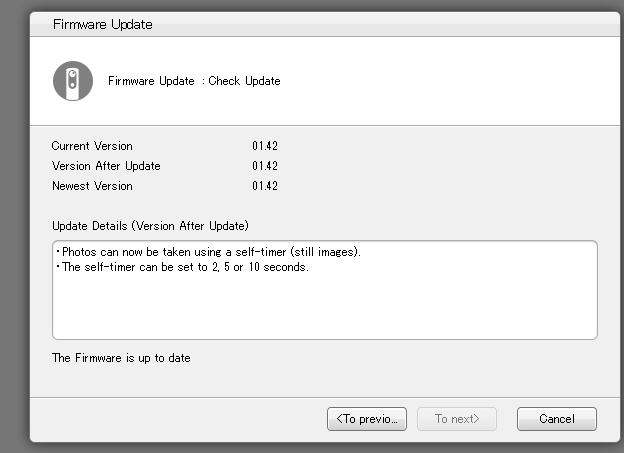Screen dimensions: 624x453
Task: Click the Version After Update value 01.42
Action: (x=265, y=166)
